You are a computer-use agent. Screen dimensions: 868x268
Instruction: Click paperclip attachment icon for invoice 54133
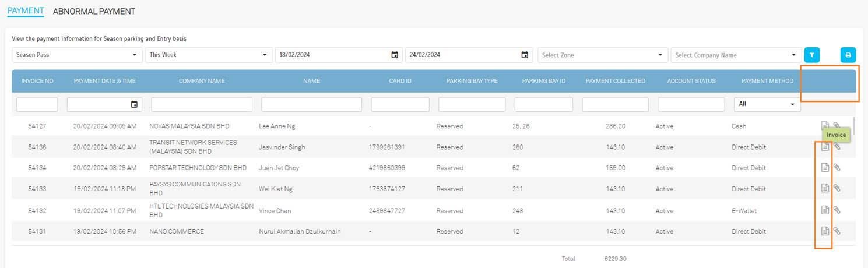[x=837, y=188]
